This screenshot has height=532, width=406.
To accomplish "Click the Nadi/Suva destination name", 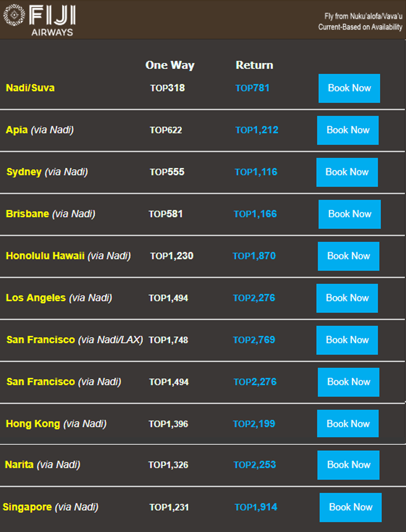I will coord(30,88).
